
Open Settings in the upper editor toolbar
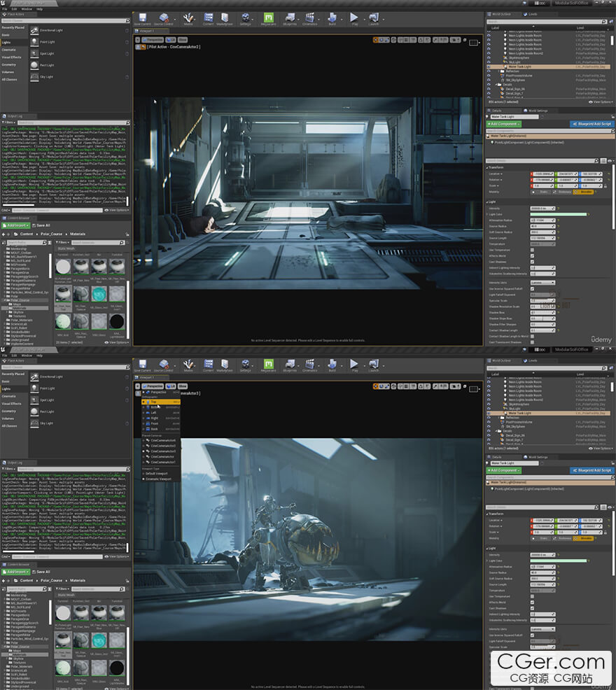point(245,18)
